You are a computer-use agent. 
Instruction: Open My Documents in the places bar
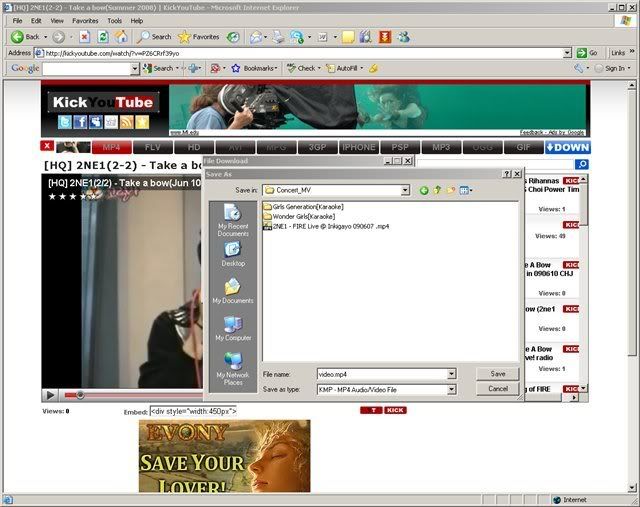233,291
